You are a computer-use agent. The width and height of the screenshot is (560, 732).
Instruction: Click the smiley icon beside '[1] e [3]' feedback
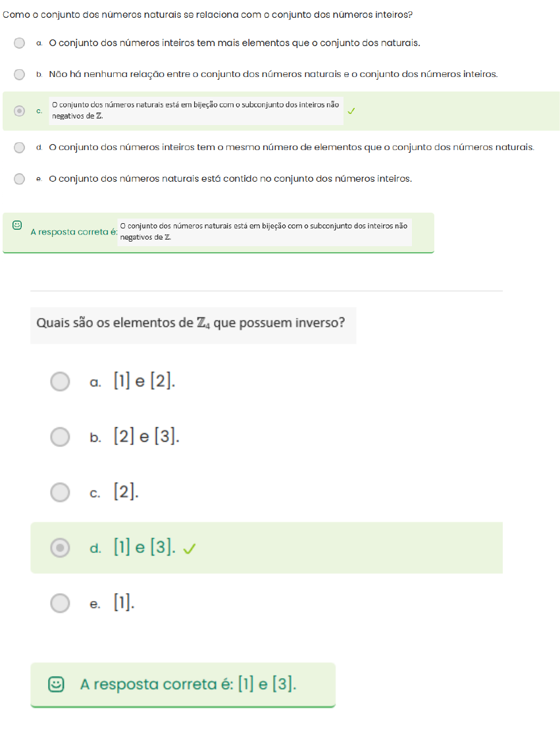(x=57, y=685)
